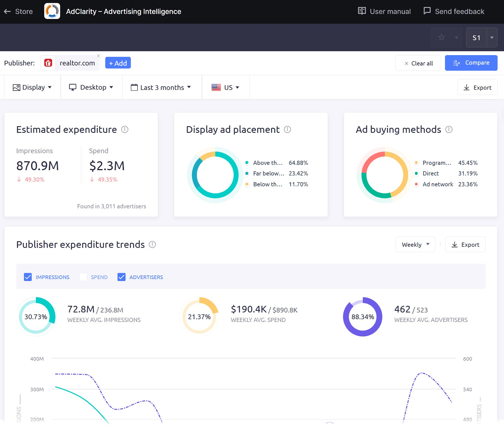Click the star rating icon
The width and height of the screenshot is (504, 425).
[x=442, y=37]
